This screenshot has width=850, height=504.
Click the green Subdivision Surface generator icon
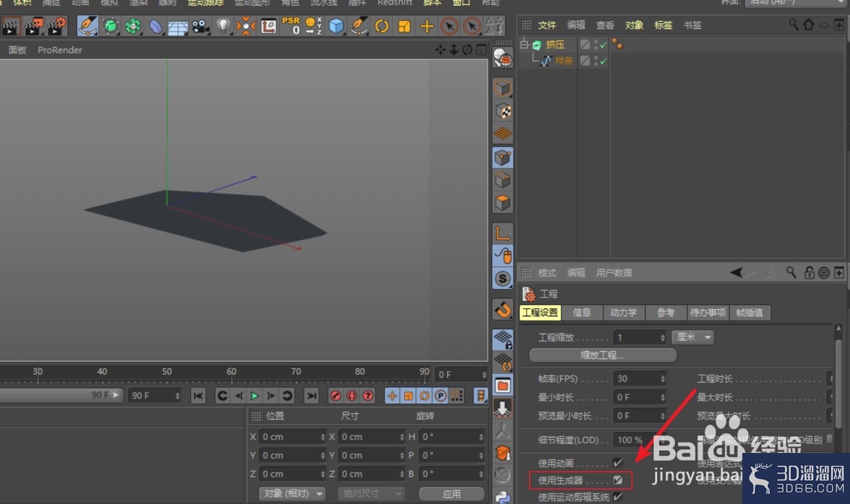(110, 26)
